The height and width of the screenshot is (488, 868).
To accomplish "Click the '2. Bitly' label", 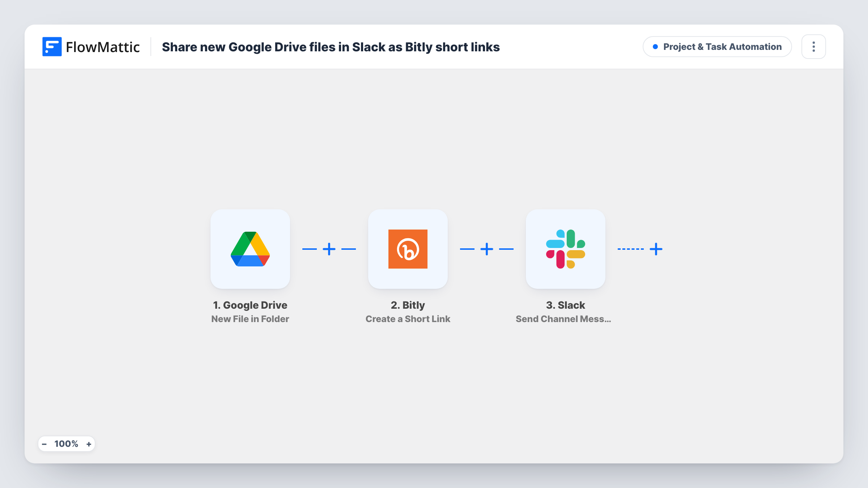I will point(408,305).
